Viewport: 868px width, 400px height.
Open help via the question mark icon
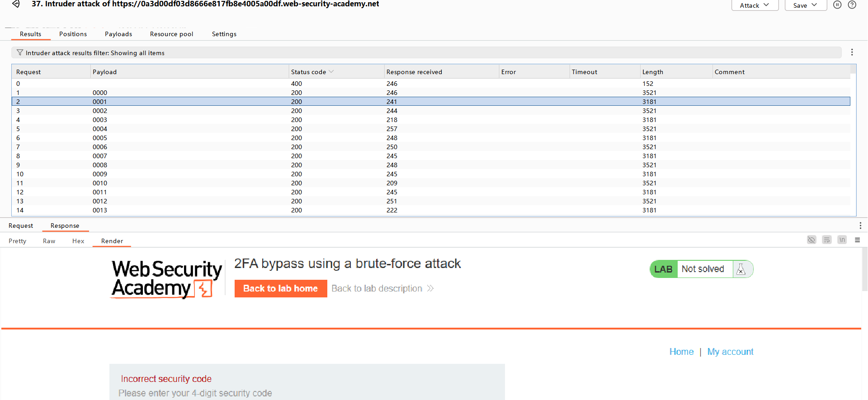tap(852, 5)
